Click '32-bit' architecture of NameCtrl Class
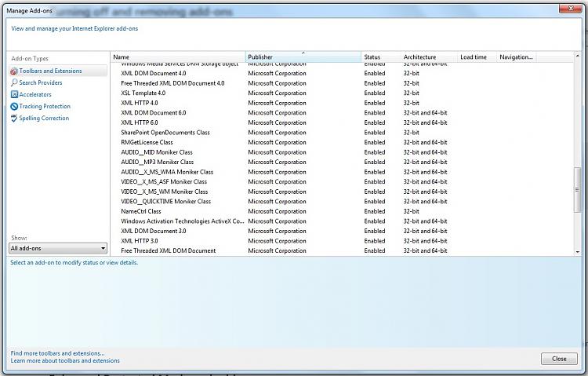Viewport: 588px width, 376px height. [x=411, y=211]
